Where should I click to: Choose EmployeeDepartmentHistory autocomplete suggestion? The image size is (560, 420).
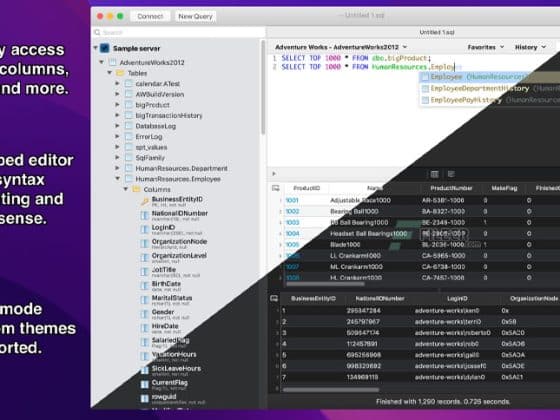pos(490,88)
